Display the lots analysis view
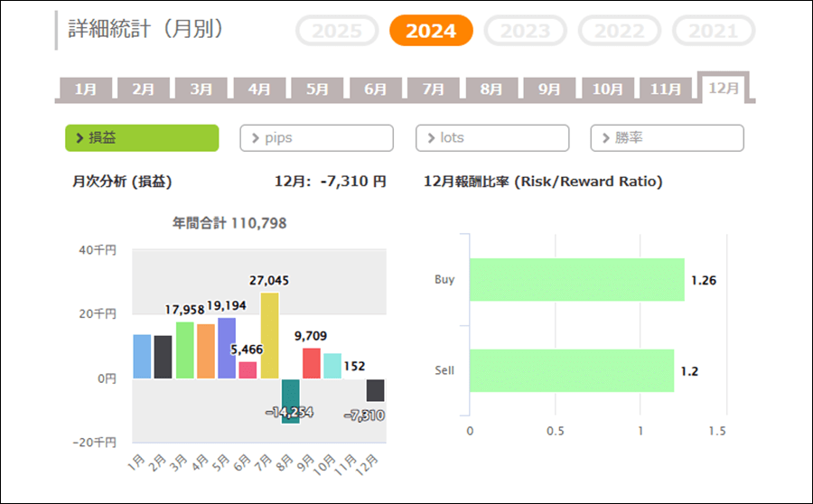Image resolution: width=813 pixels, height=504 pixels. (x=492, y=138)
